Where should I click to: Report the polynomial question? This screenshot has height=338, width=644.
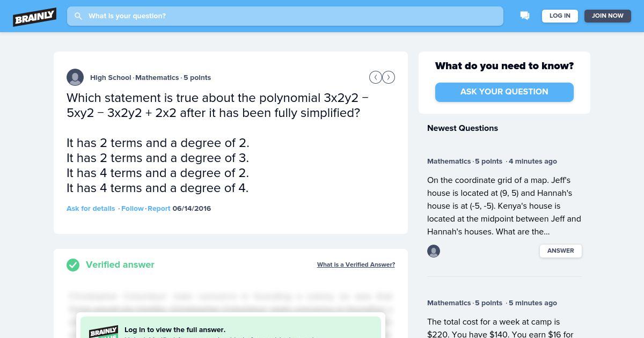(x=159, y=209)
